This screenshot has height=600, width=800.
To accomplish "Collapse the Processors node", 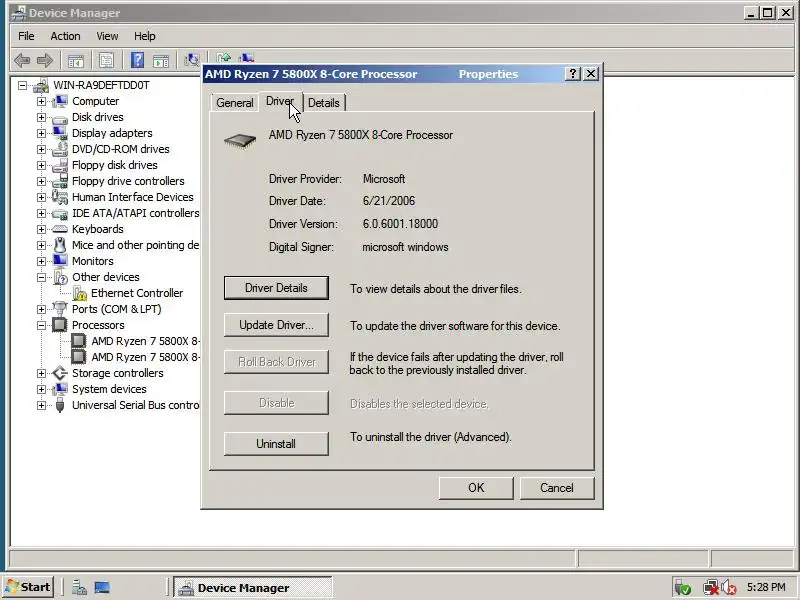I will (41, 325).
